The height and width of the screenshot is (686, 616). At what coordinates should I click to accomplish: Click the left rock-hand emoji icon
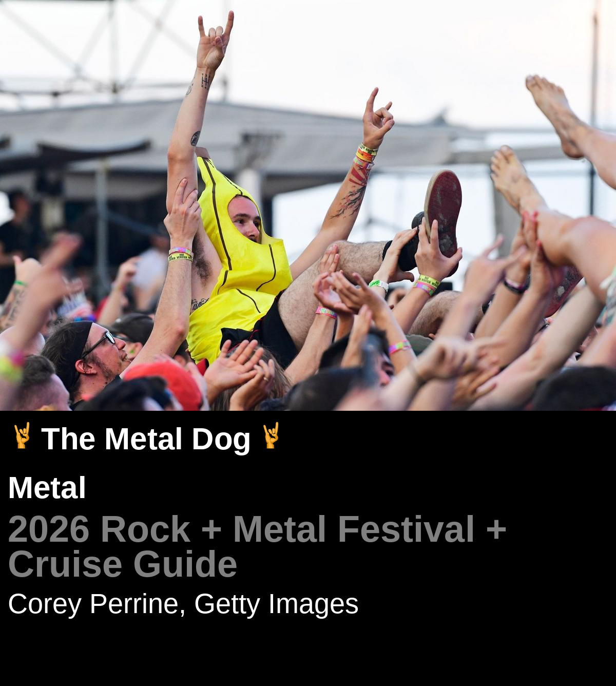pos(22,436)
